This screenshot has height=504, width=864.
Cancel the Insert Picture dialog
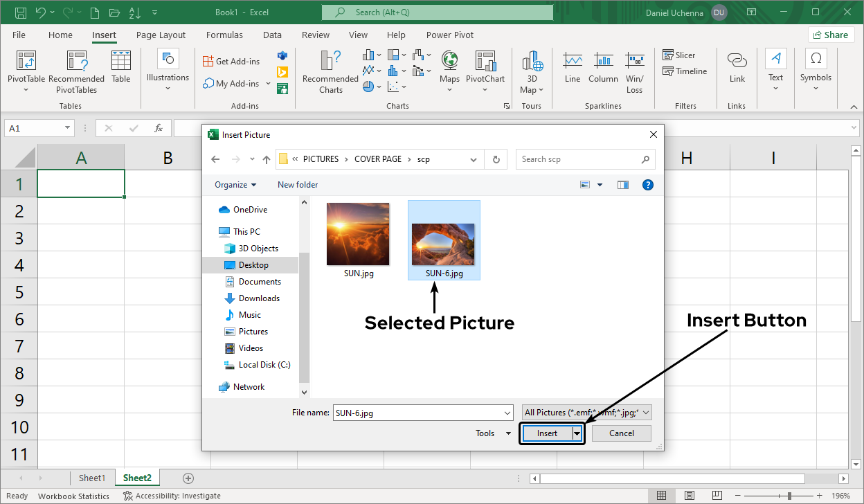[x=621, y=433]
